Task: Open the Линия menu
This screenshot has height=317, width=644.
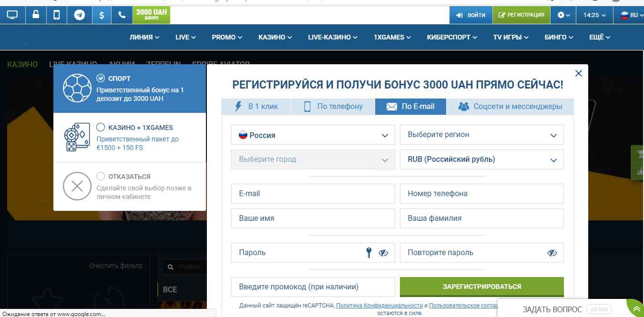Action: (144, 37)
